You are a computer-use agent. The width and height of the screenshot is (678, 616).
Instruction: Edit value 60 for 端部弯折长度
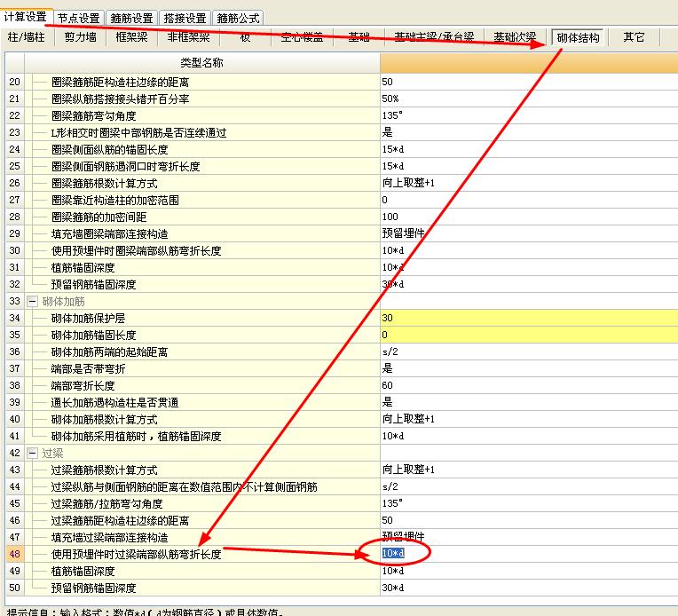point(529,385)
